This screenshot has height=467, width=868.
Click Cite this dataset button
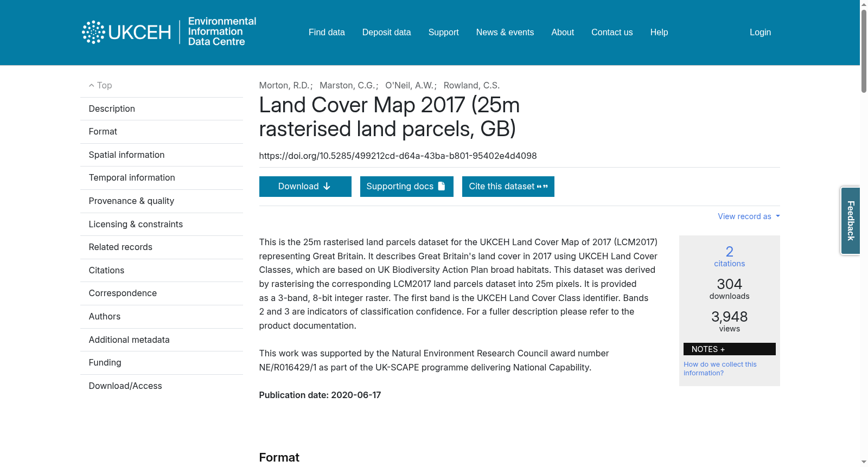click(508, 187)
